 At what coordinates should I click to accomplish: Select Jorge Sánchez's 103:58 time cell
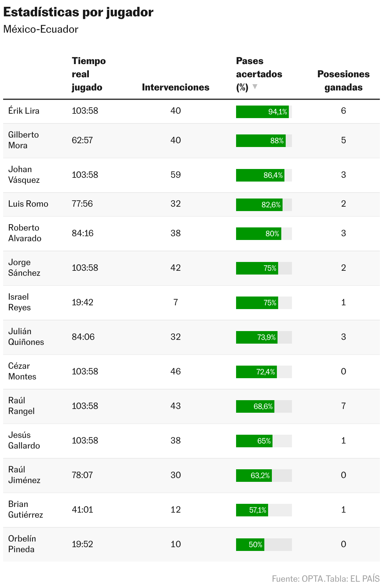[85, 268]
